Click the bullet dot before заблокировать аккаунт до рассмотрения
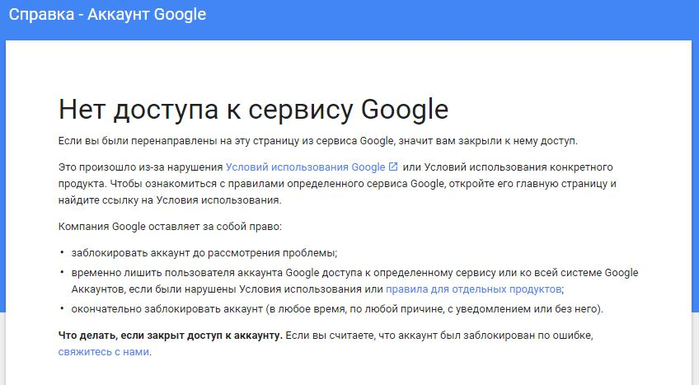The width and height of the screenshot is (699, 385). click(x=62, y=253)
